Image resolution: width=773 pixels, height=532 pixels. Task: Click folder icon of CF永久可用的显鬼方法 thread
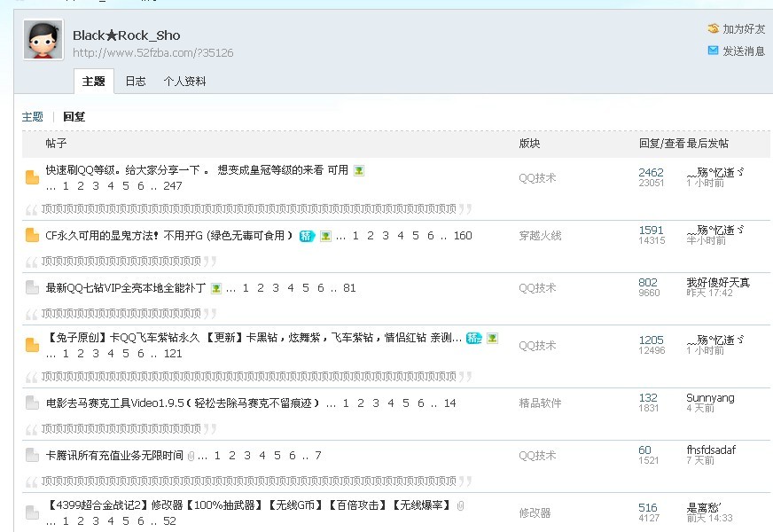click(33, 236)
